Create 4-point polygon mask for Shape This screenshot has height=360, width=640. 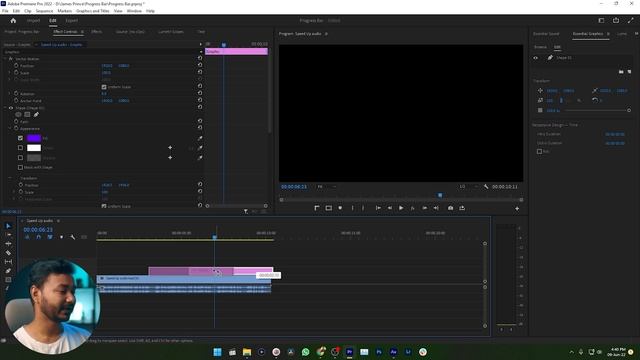(27, 115)
